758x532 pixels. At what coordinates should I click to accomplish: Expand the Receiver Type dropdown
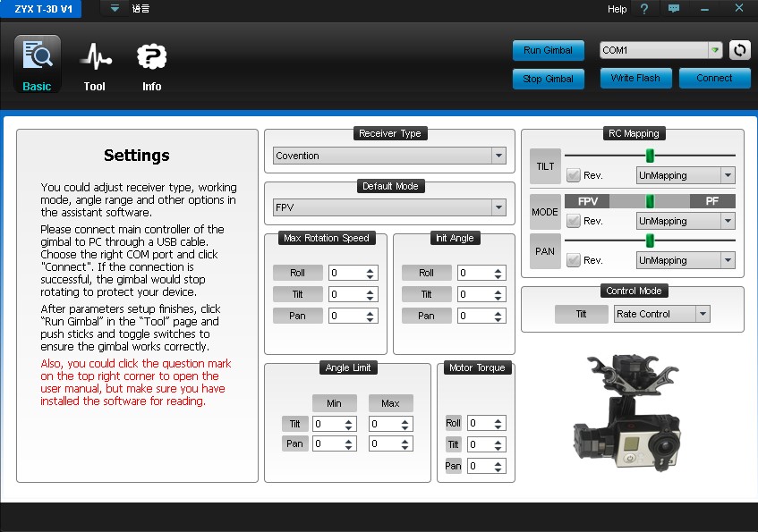(498, 156)
